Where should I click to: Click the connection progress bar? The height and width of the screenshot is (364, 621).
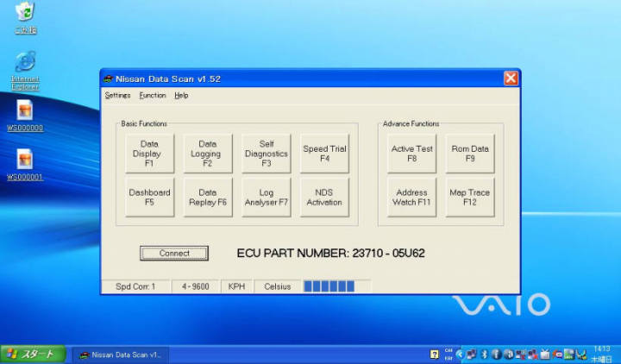pyautogui.click(x=336, y=286)
